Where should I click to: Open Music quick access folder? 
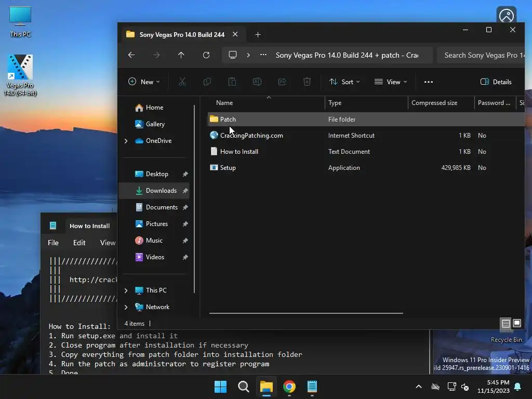point(154,241)
